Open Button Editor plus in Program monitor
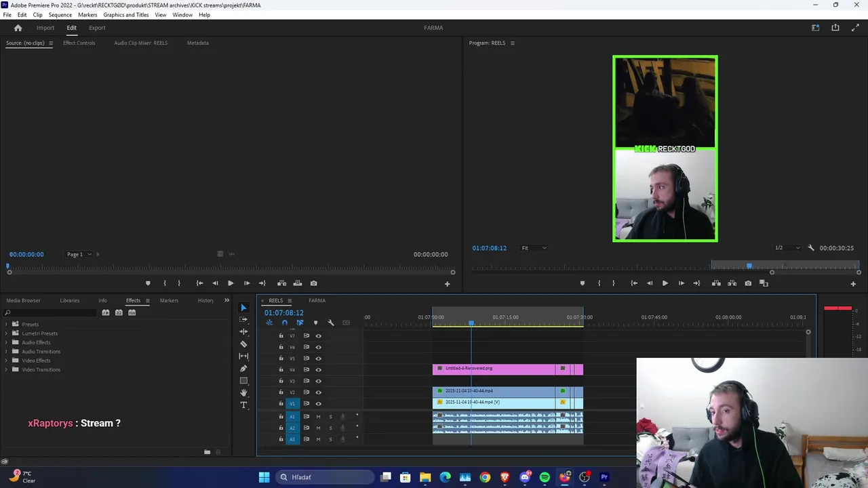Viewport: 868px width, 488px height. tap(853, 284)
